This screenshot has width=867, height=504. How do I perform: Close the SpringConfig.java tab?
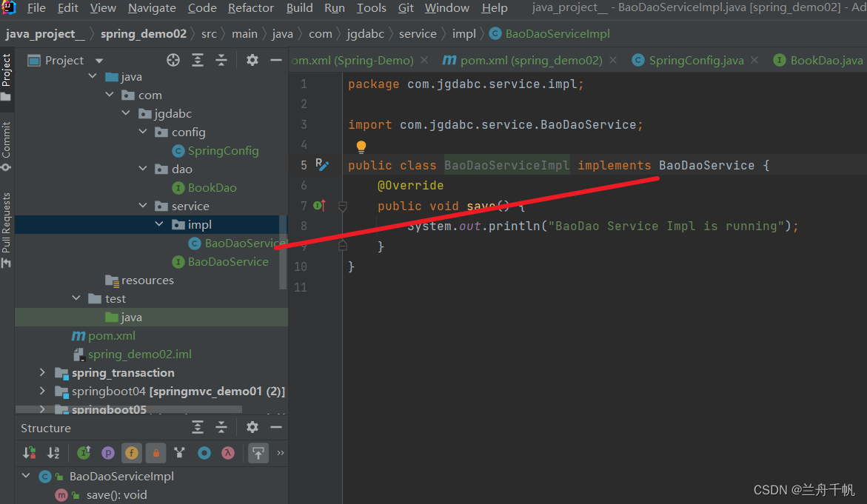(x=754, y=60)
